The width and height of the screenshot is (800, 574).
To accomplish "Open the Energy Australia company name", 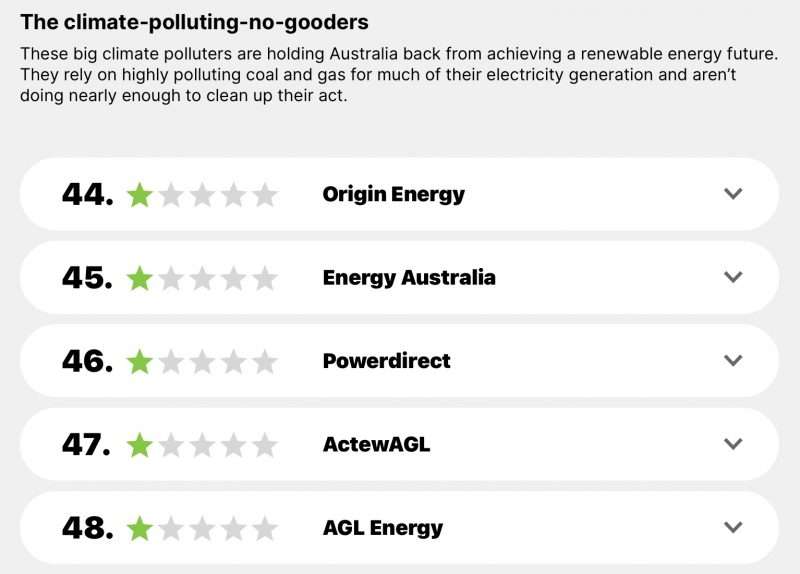I will coord(409,278).
